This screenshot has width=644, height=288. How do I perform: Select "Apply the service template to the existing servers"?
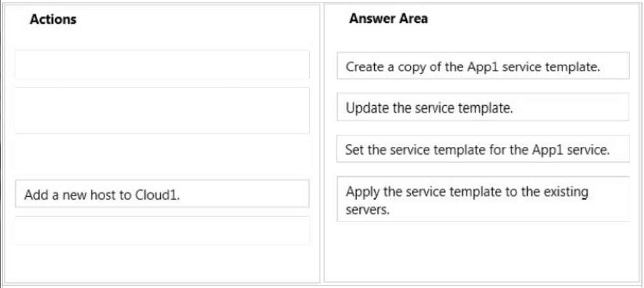483,199
